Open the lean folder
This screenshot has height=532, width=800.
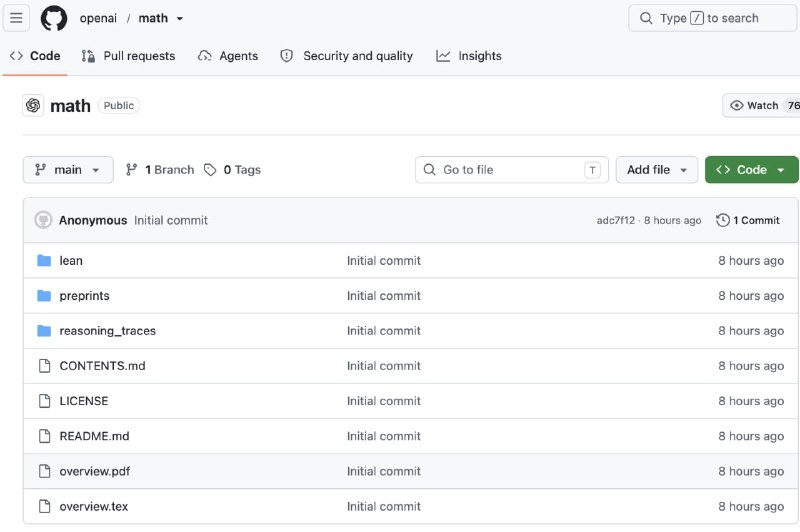tap(71, 261)
